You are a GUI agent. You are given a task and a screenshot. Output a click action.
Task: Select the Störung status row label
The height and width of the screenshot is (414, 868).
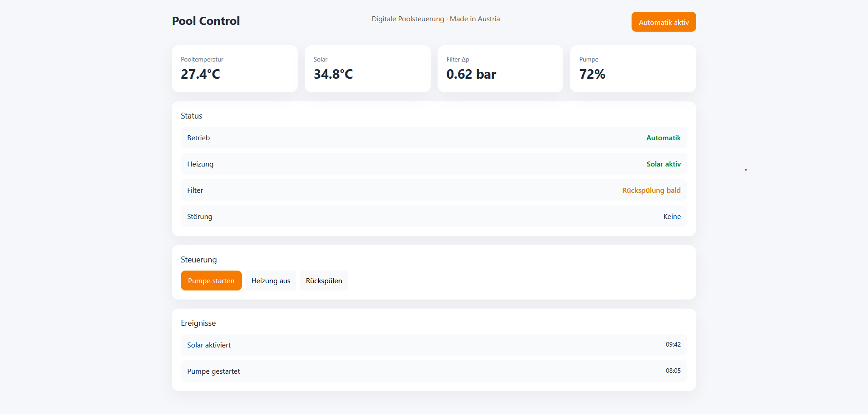200,216
